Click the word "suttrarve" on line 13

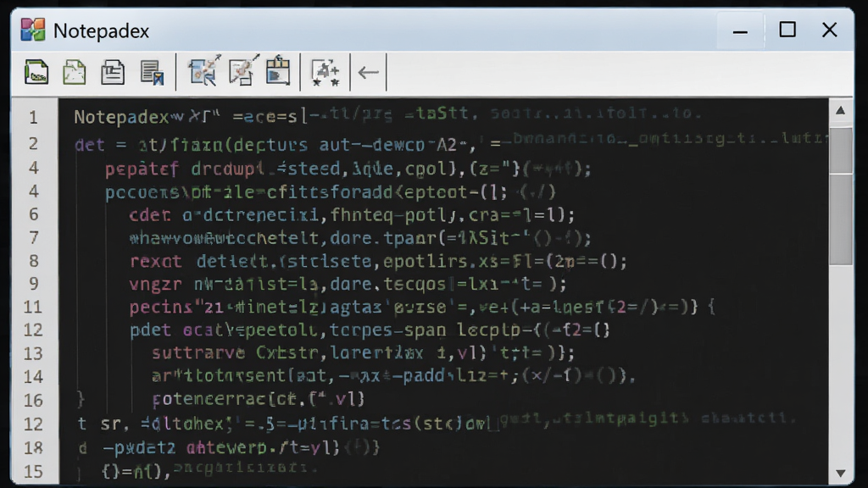198,353
